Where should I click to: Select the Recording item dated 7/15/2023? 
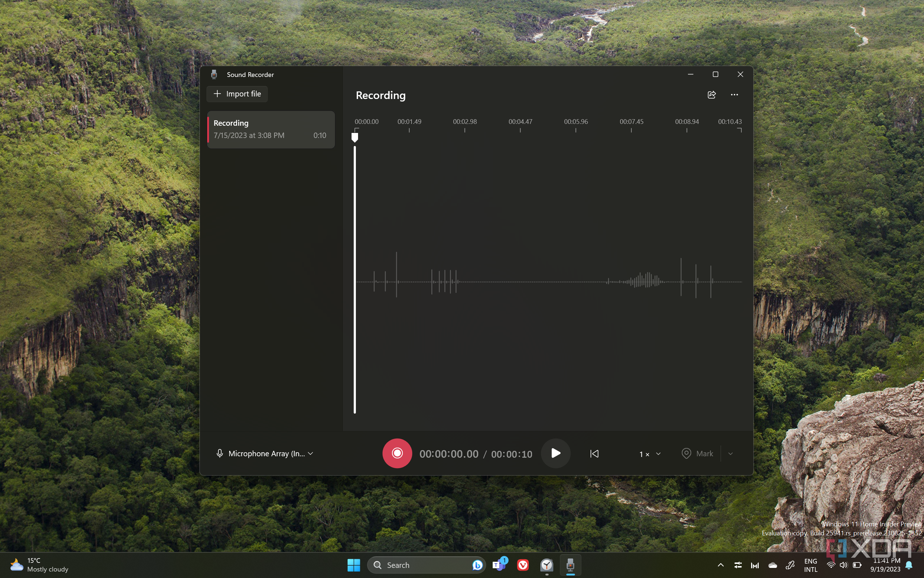click(x=271, y=129)
